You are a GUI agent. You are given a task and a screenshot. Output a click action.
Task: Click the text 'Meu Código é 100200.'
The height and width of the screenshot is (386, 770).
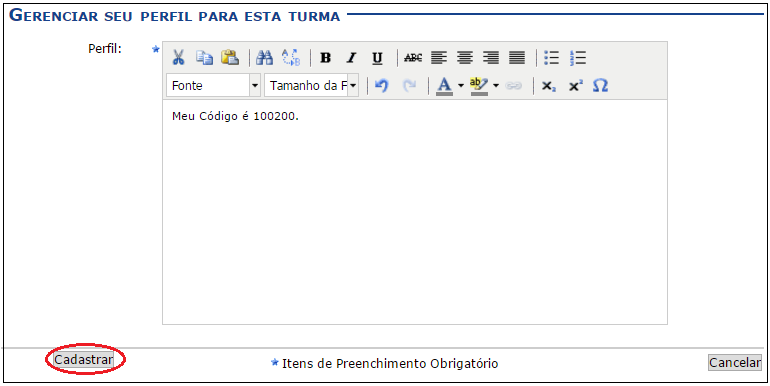(x=235, y=117)
